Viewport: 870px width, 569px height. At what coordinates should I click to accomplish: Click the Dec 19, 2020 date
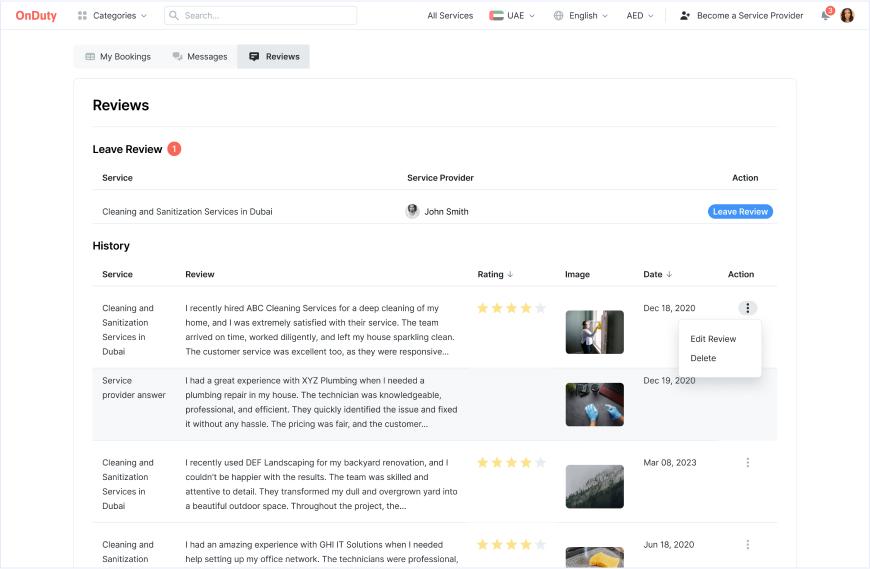pyautogui.click(x=669, y=380)
